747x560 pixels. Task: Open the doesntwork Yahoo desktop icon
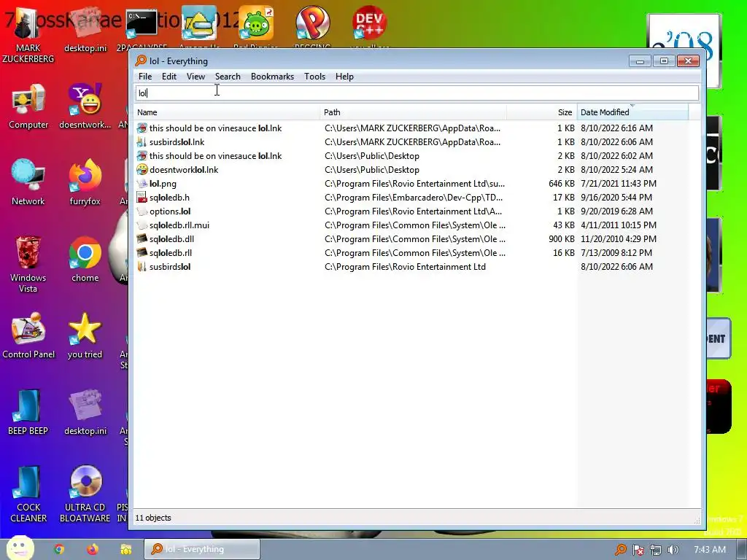(85, 106)
